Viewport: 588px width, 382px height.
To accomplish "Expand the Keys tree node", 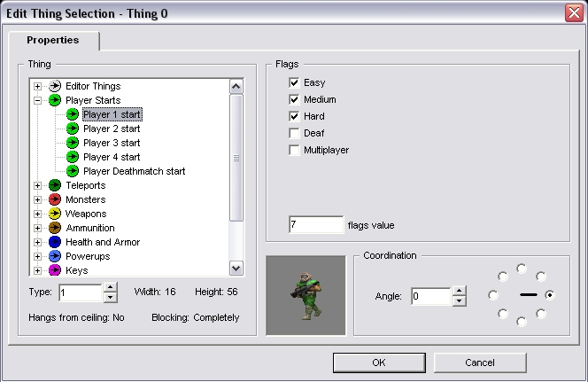I will click(37, 270).
